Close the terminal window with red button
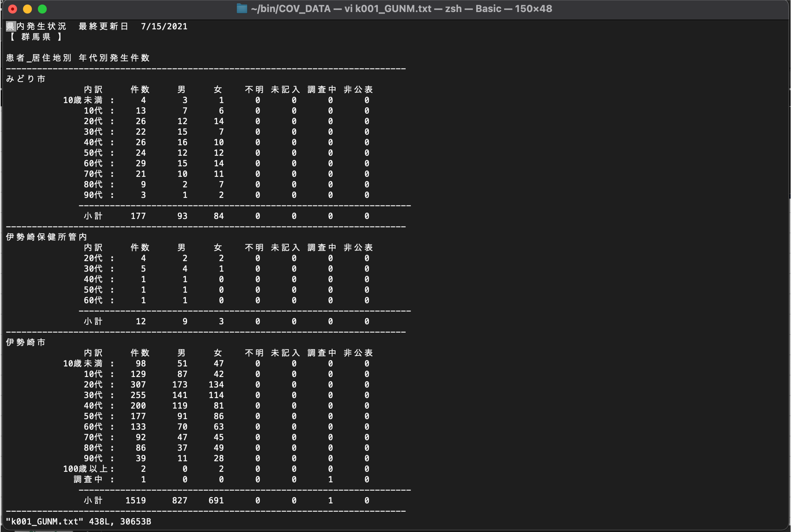The image size is (791, 532). pyautogui.click(x=13, y=9)
